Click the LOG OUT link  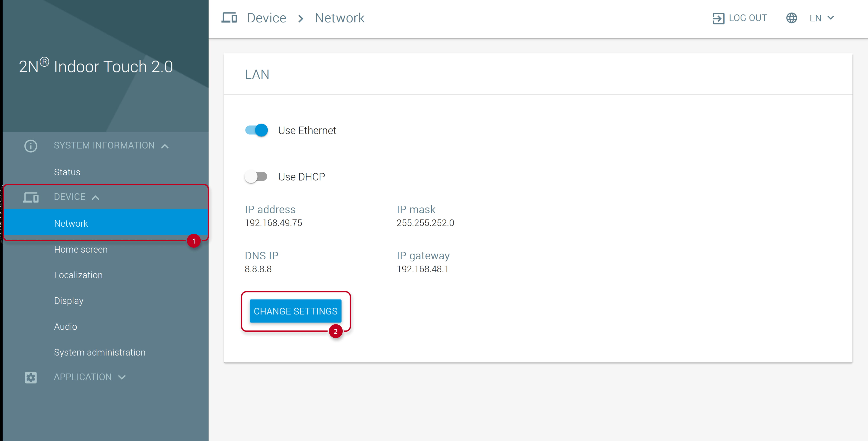pos(748,18)
